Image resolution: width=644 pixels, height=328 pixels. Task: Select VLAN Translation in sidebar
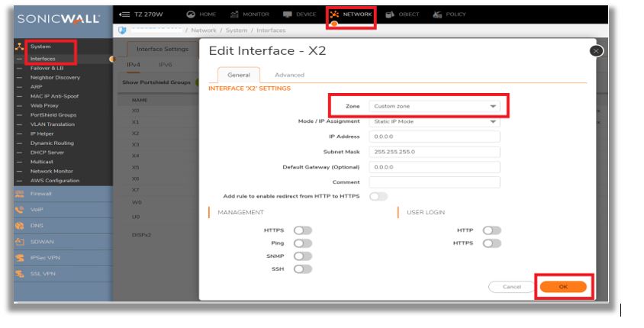(53, 124)
